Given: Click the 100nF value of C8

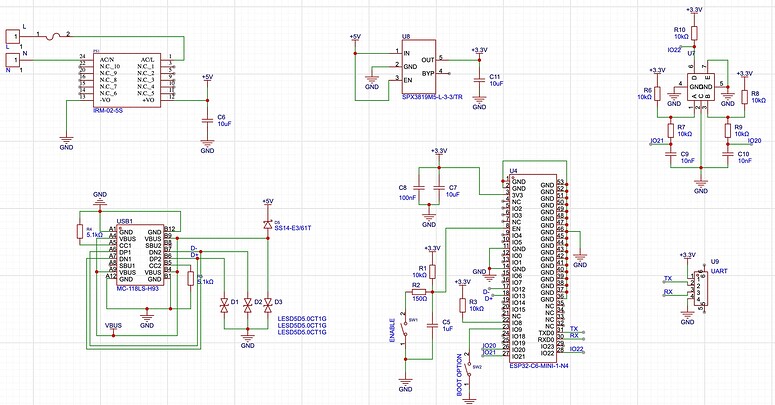Looking at the screenshot, I should tap(408, 198).
